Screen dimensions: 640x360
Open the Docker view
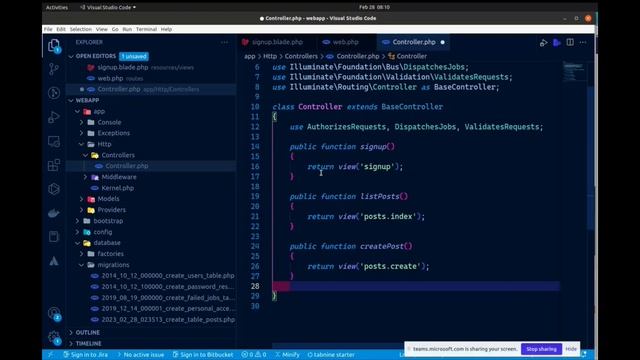(x=54, y=213)
